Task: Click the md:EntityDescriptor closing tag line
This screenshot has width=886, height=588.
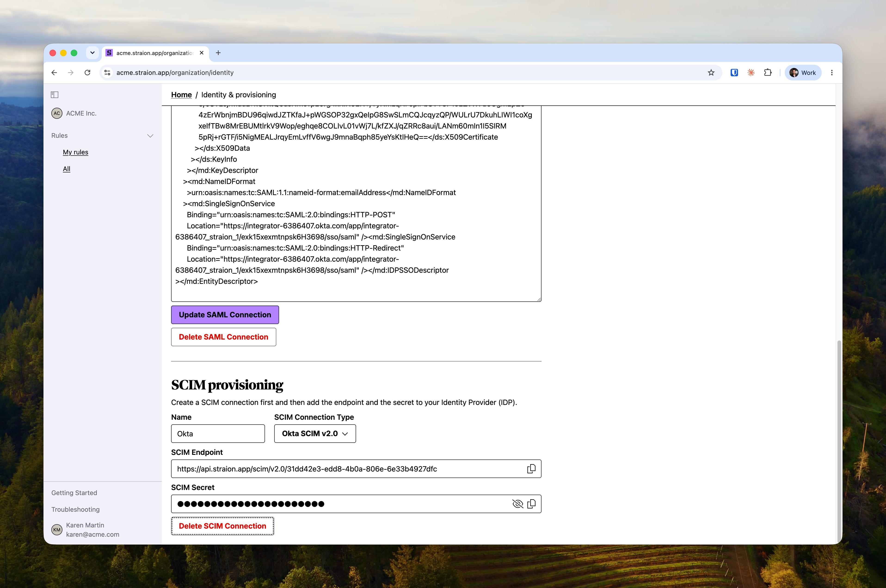Action: [216, 281]
